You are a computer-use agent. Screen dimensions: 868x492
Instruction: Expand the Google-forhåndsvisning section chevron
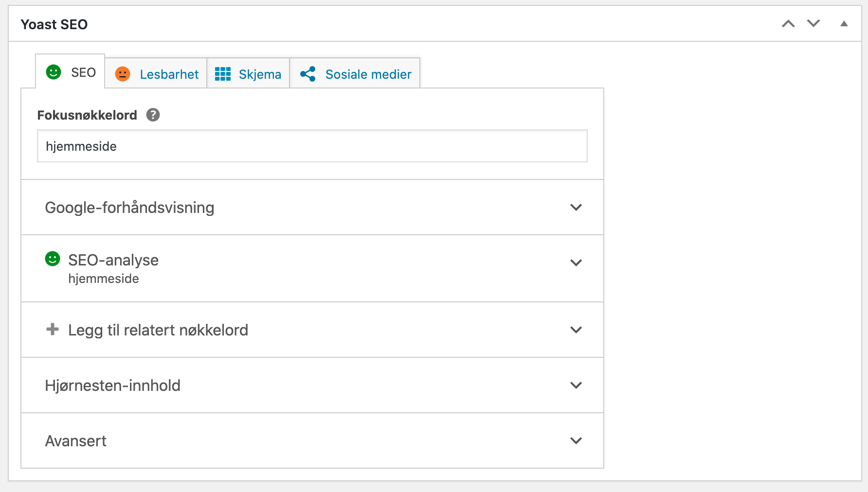click(576, 208)
